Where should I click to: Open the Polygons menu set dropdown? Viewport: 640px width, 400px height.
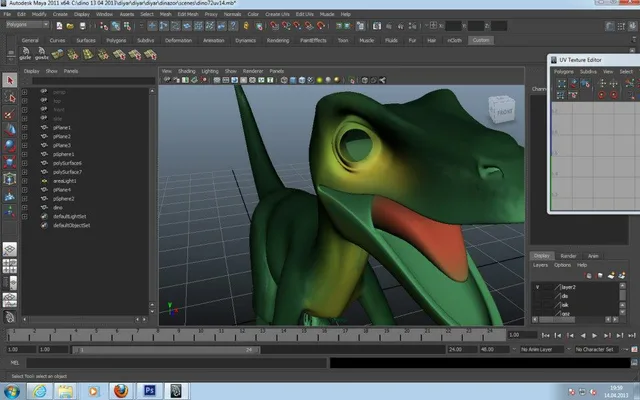click(27, 25)
